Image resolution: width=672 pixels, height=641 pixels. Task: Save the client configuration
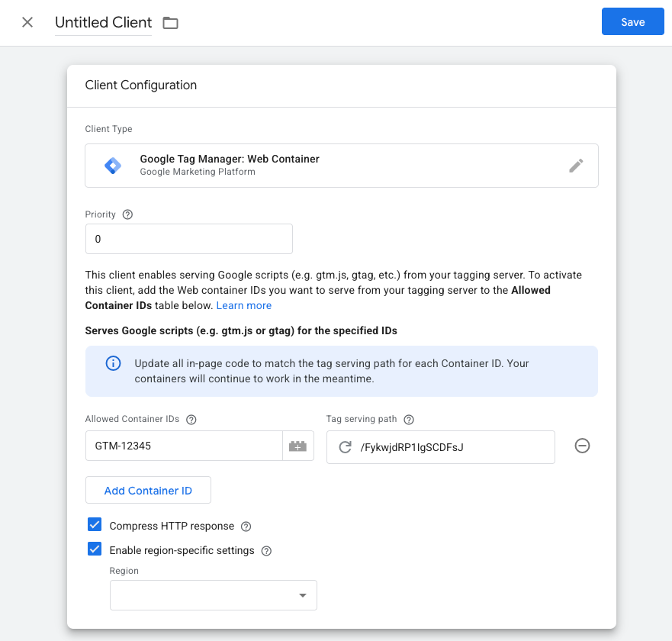632,22
